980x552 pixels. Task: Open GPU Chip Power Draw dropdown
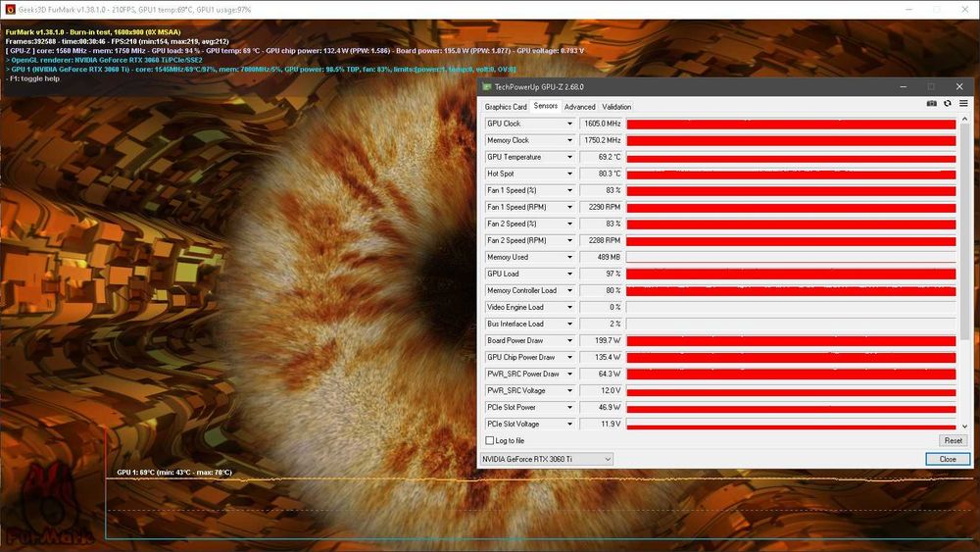(x=569, y=357)
